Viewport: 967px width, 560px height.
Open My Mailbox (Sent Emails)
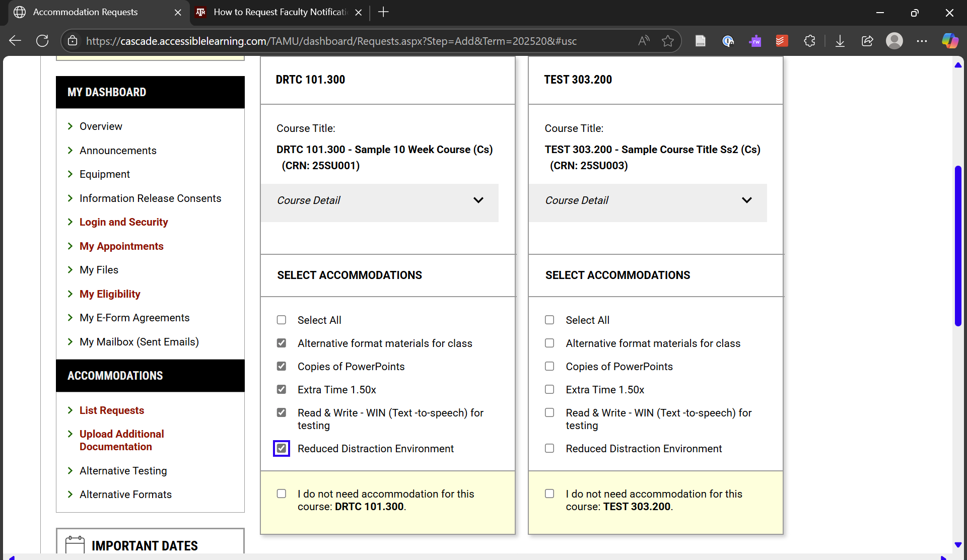(x=139, y=341)
